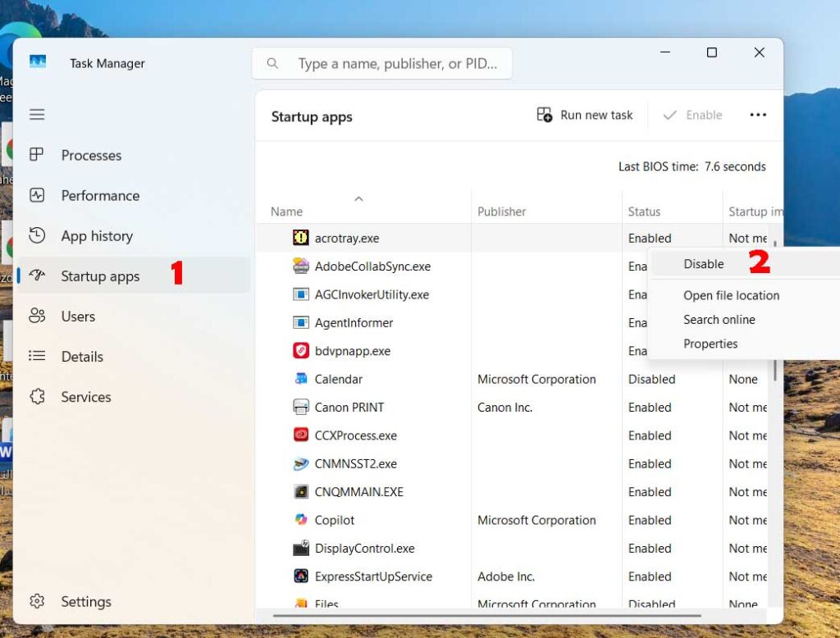The height and width of the screenshot is (638, 840).
Task: Open Properties from the context menu
Action: pyautogui.click(x=710, y=344)
